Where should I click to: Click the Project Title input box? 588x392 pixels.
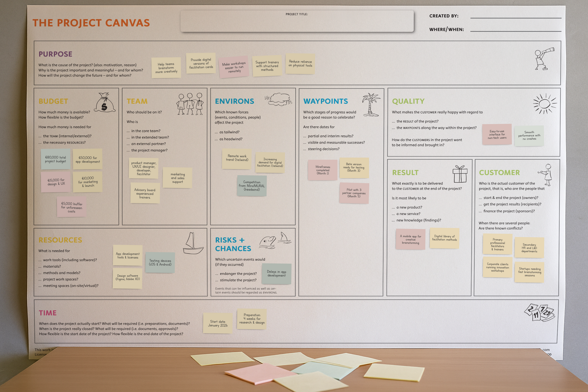297,22
